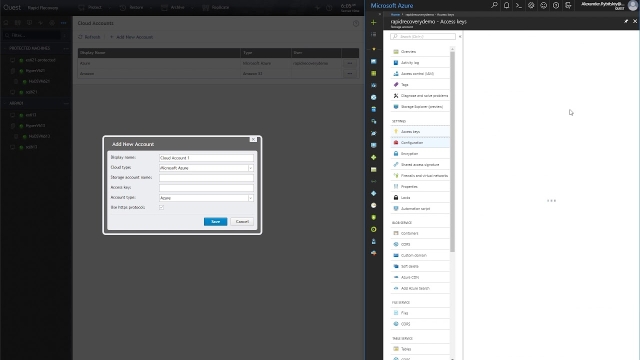
Task: Pin the Access keys blade
Action: (x=626, y=21)
